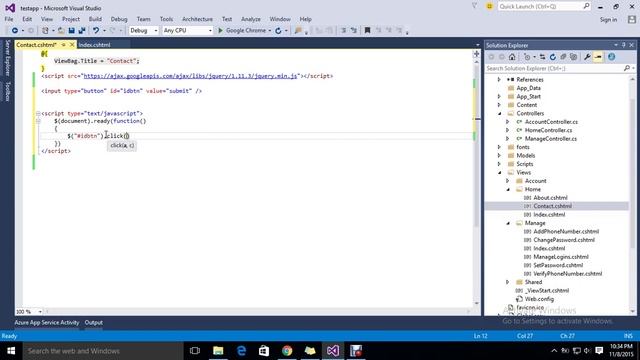
Task: Toggle Preview Selected Items icon
Action: pos(598,57)
